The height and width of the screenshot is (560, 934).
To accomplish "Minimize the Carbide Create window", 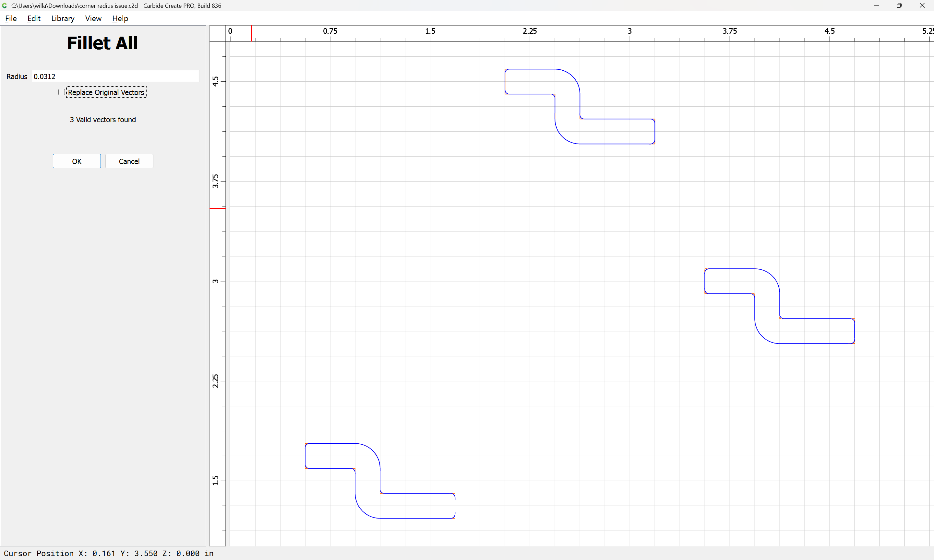I will coord(876,6).
